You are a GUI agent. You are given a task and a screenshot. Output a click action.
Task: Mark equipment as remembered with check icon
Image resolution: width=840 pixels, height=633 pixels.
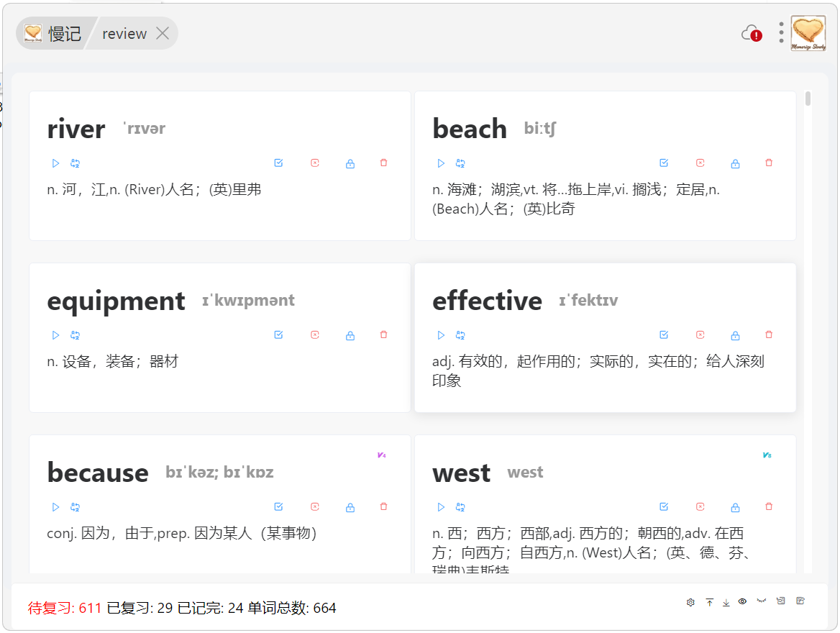point(278,335)
